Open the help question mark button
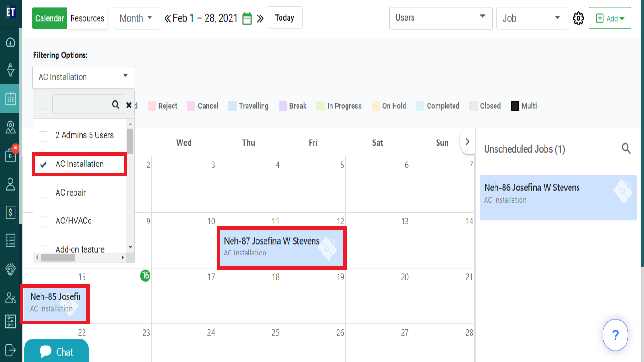The width and height of the screenshot is (644, 362). pyautogui.click(x=615, y=335)
